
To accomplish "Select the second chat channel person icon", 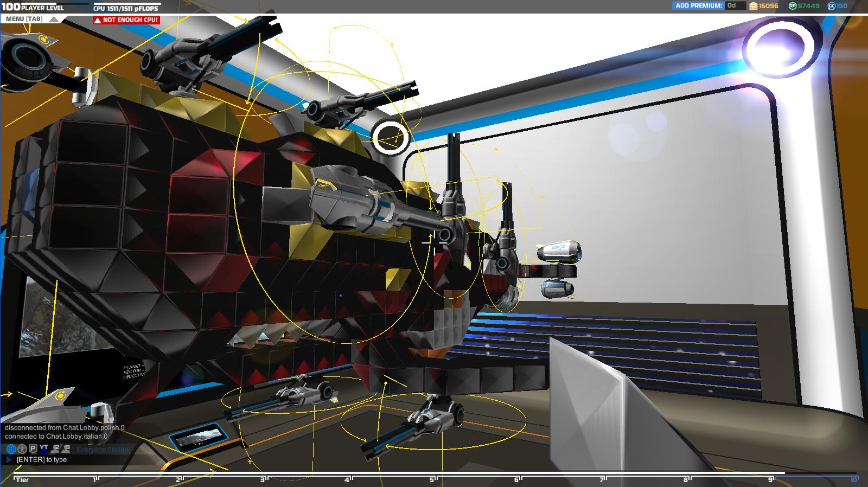I will [22, 449].
